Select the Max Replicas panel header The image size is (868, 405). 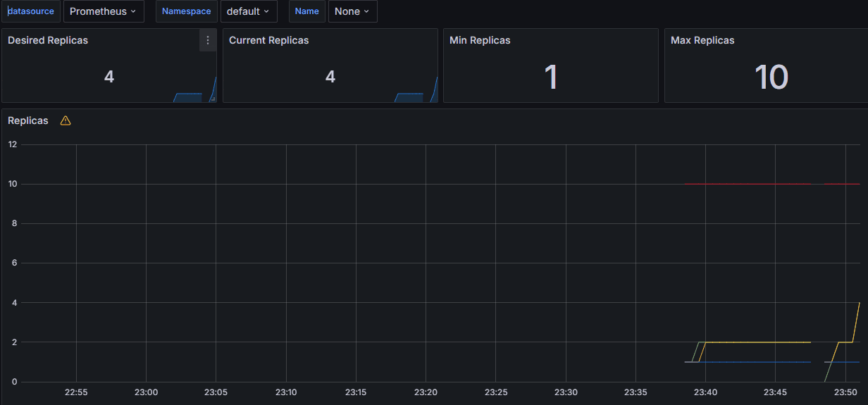coord(702,40)
